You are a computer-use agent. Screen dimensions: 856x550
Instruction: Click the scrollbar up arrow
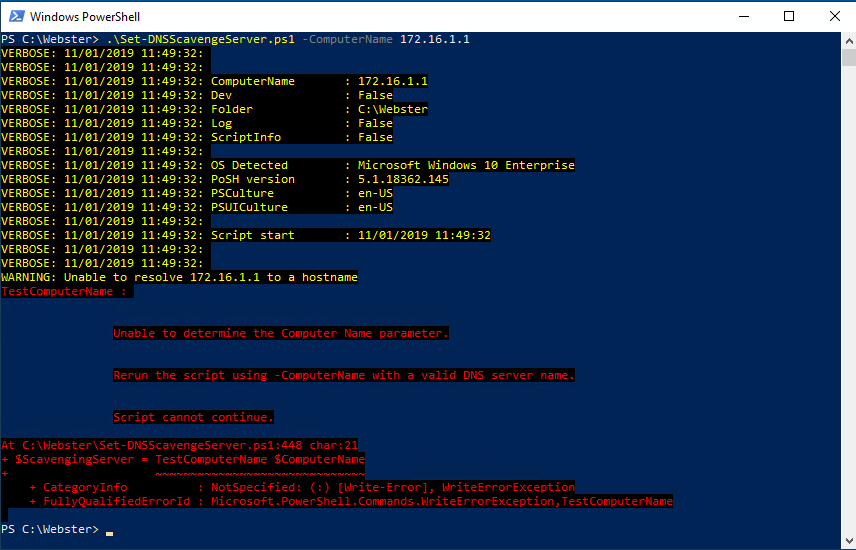[848, 40]
